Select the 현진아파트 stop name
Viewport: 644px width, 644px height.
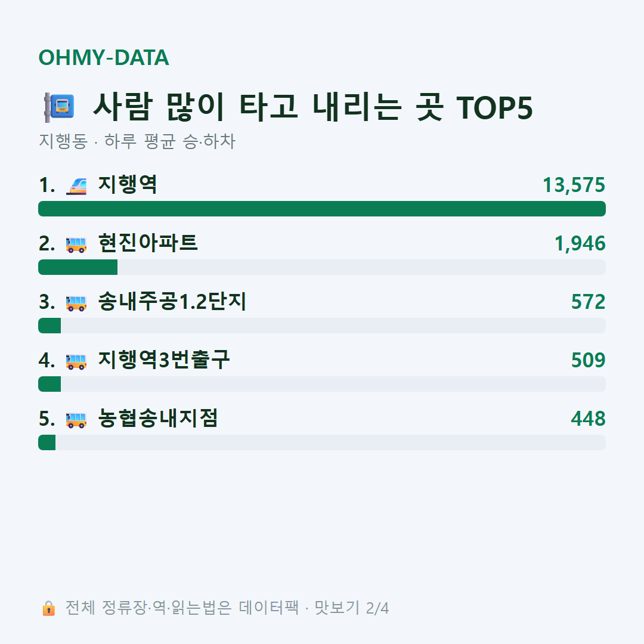(x=148, y=243)
